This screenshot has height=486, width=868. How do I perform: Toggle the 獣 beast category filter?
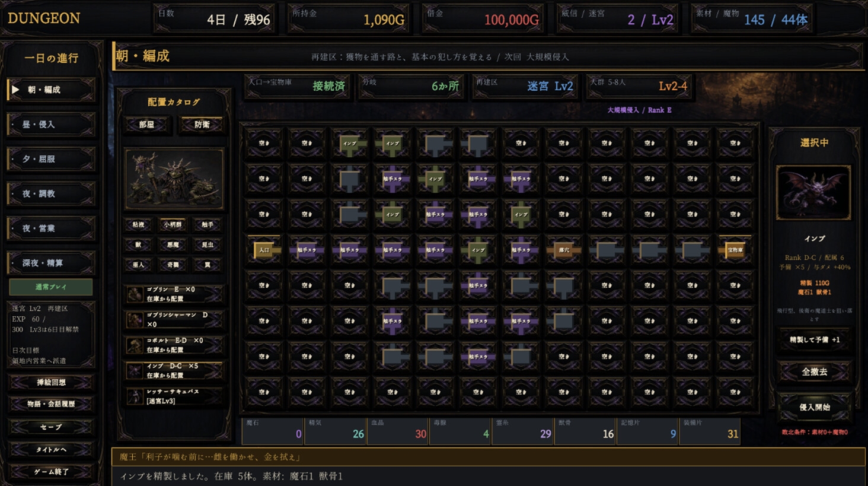(139, 244)
